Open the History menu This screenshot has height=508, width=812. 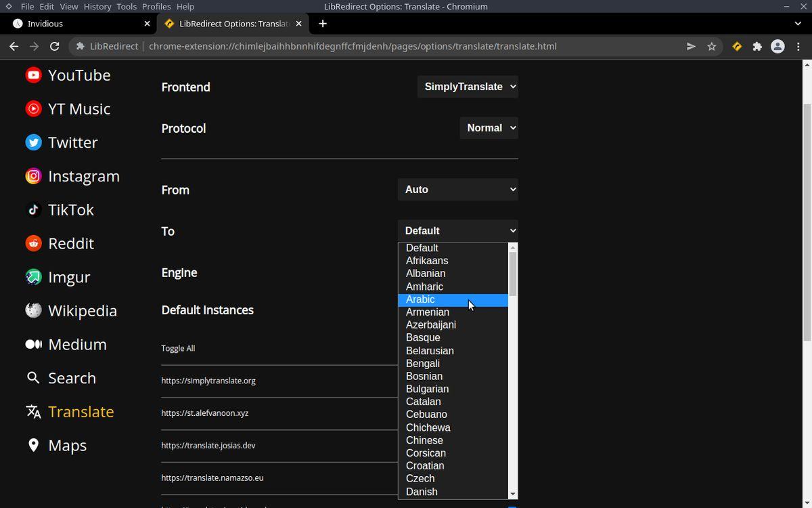pos(97,6)
